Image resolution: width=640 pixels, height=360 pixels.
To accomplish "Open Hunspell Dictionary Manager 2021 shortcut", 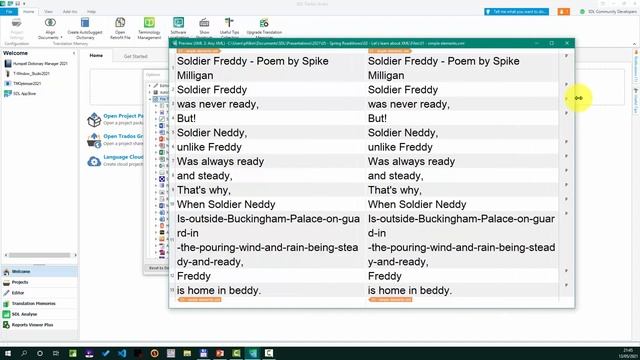I will pos(36,64).
